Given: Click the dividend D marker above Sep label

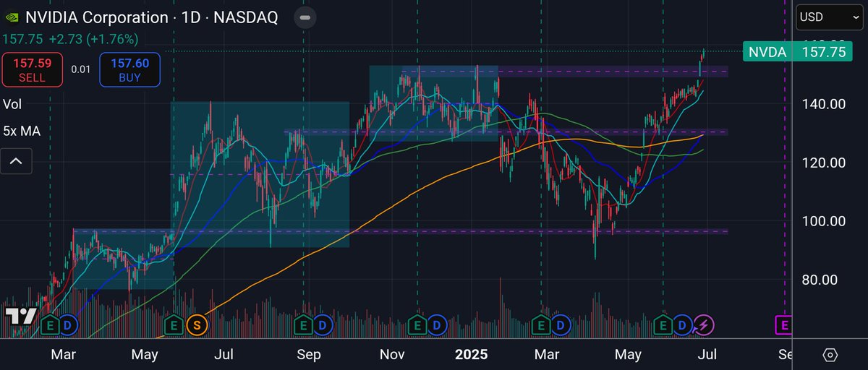Looking at the screenshot, I should tap(323, 326).
